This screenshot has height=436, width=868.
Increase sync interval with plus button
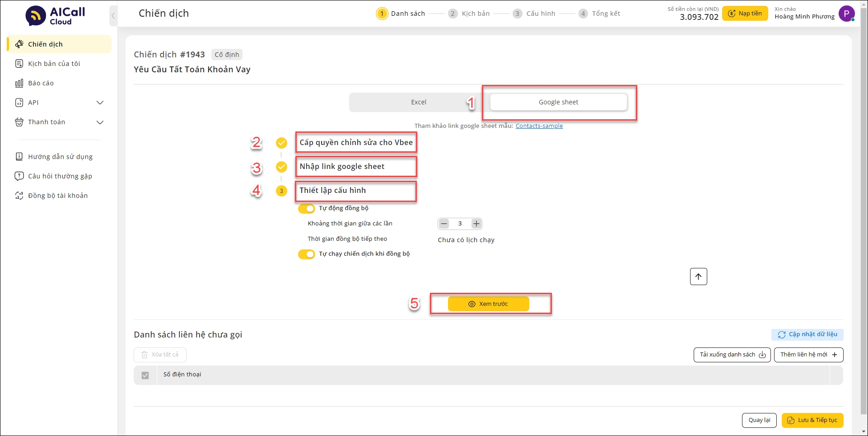(x=476, y=224)
